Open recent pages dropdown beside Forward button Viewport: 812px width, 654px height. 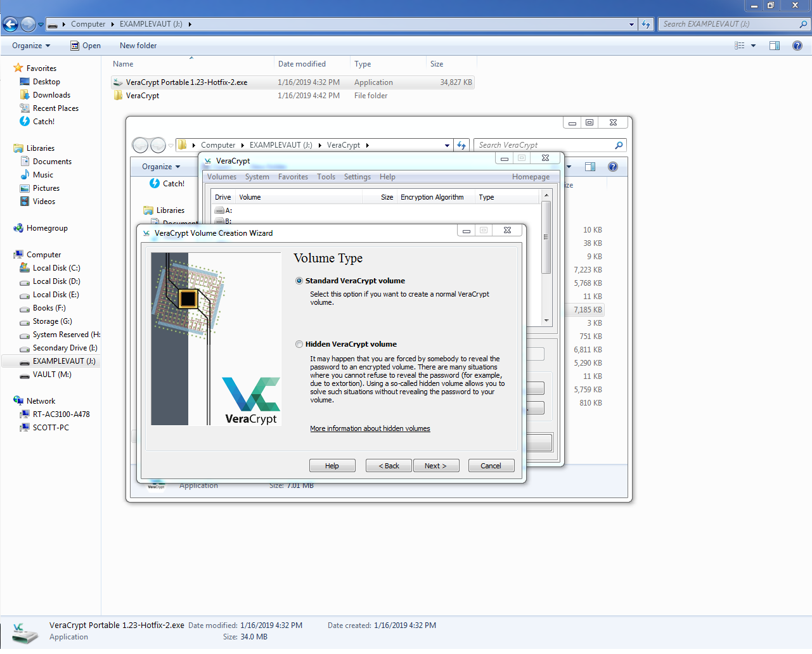tap(41, 25)
